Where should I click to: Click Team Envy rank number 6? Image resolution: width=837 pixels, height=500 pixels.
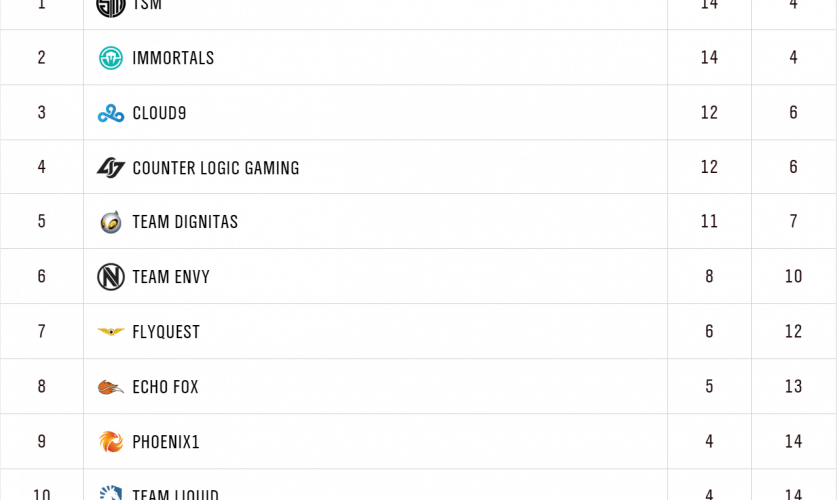[42, 277]
